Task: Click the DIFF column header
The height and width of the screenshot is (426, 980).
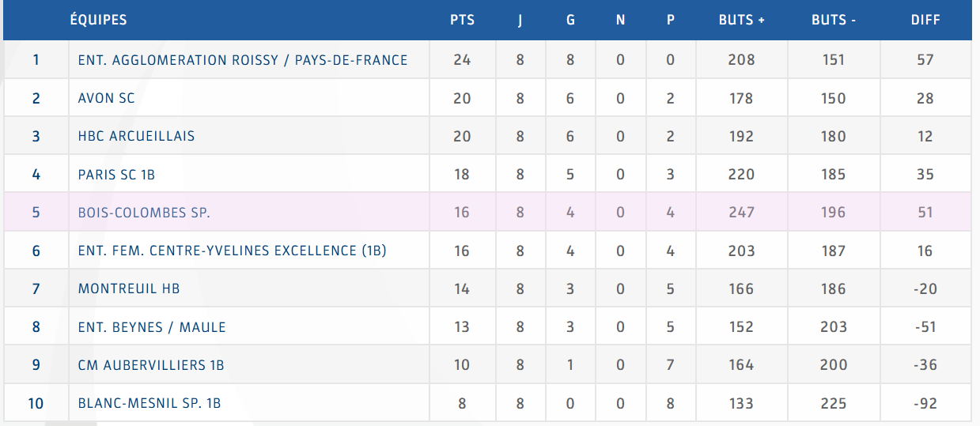Action: [925, 21]
